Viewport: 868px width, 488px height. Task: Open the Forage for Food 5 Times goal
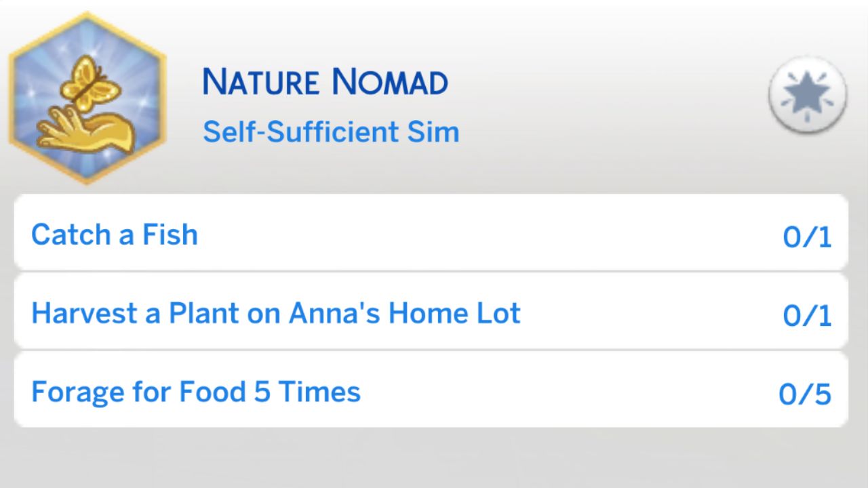click(196, 391)
